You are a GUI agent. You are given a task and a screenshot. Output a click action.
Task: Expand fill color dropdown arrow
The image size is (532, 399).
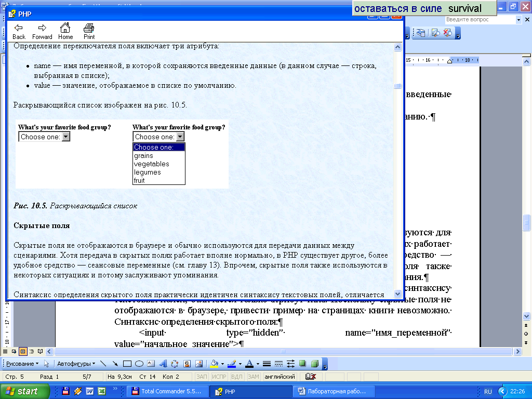pos(222,364)
